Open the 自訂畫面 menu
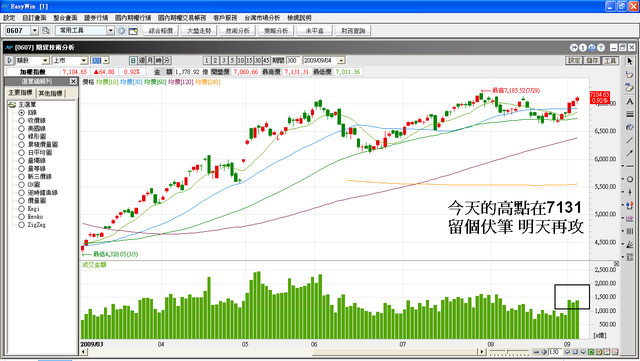 tap(34, 18)
